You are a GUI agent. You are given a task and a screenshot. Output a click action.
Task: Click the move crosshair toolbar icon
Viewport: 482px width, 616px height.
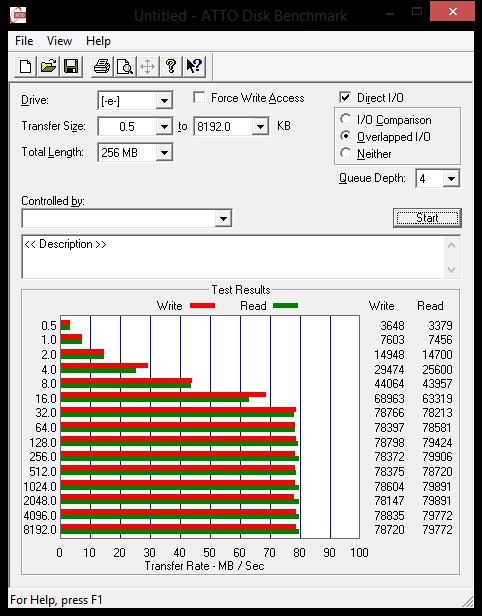[148, 66]
